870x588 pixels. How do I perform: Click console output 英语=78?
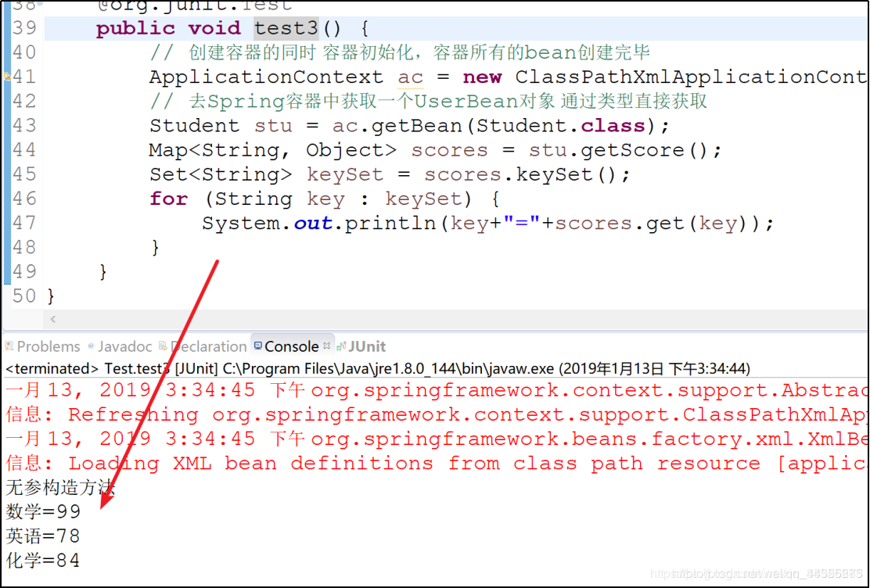(43, 536)
